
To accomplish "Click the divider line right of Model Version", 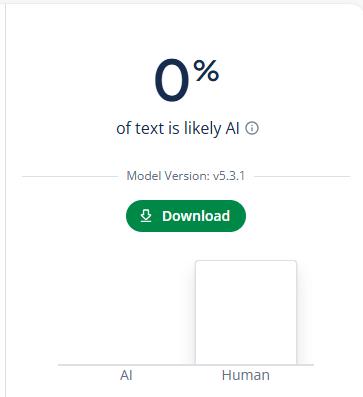I will click(302, 176).
